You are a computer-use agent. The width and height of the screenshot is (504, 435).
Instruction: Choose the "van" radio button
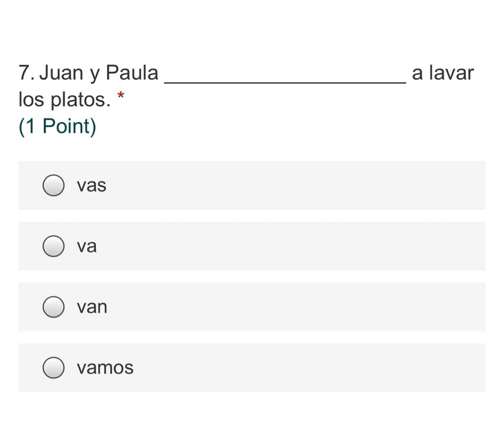pos(53,307)
